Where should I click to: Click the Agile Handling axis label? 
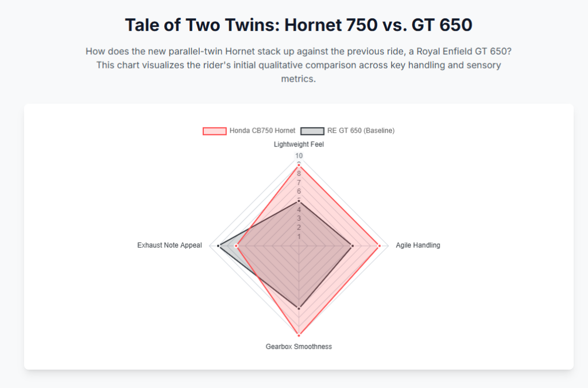[418, 245]
